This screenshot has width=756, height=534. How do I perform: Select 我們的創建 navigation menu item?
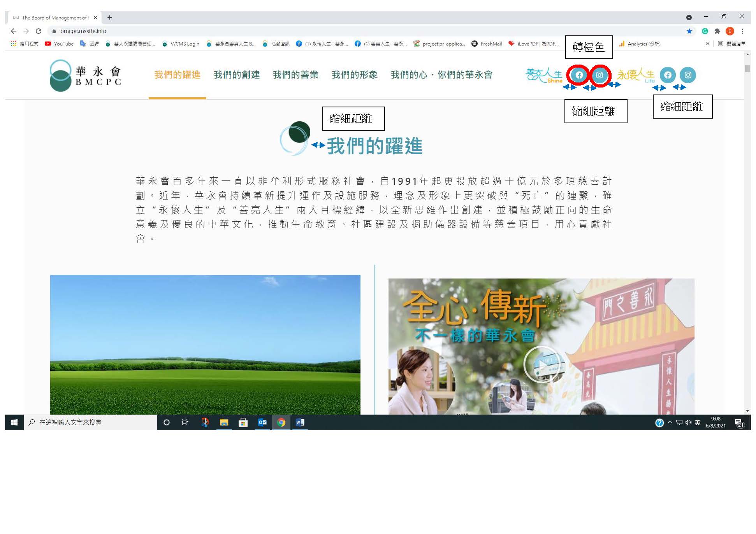[x=236, y=75]
